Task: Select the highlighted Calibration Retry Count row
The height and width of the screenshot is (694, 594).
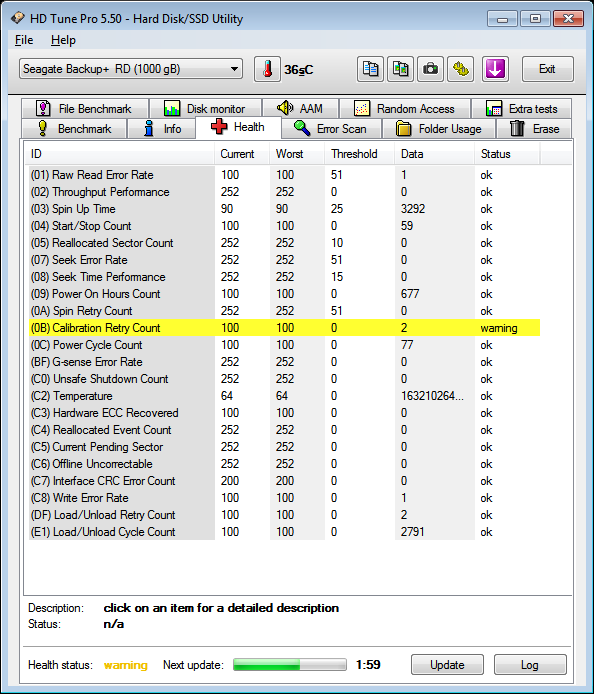Action: click(x=285, y=328)
